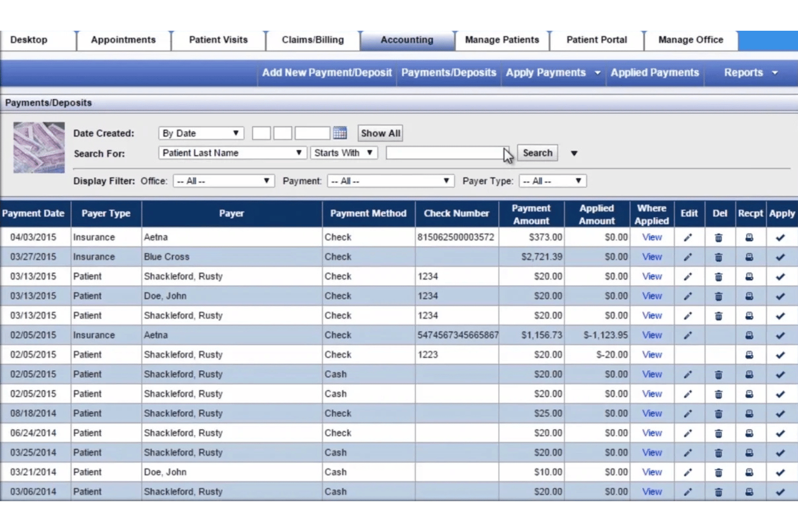Image resolution: width=798 pixels, height=532 pixels.
Task: Open the Payments/Deposits menu item
Action: [449, 73]
